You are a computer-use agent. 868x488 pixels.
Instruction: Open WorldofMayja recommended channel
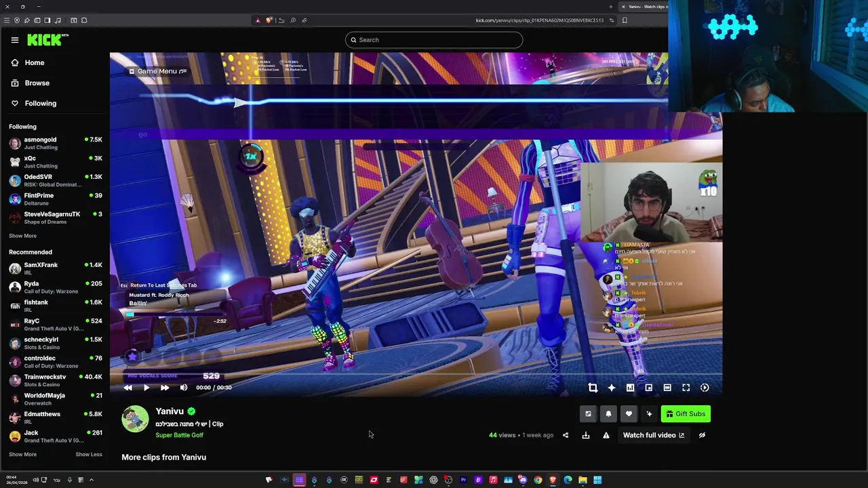tap(55, 399)
